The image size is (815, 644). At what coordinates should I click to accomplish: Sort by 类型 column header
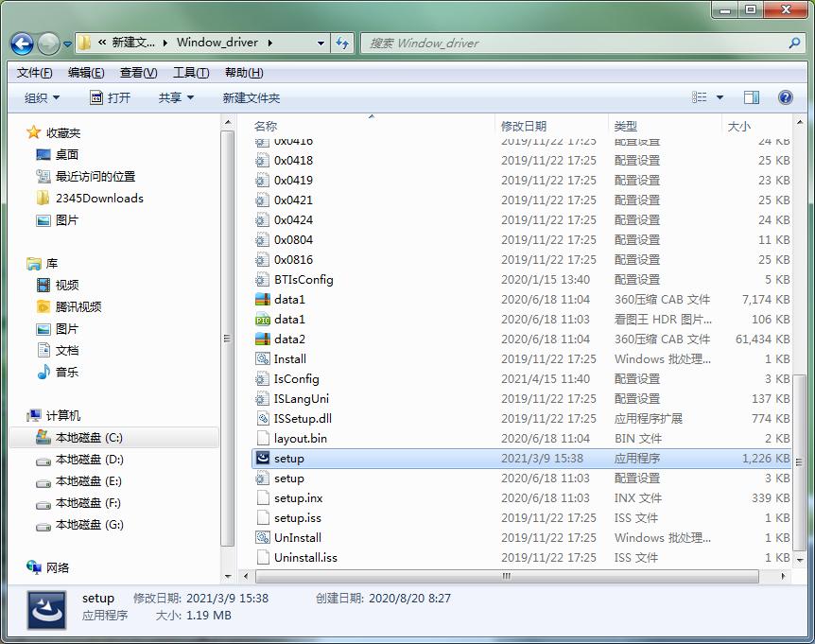click(x=625, y=127)
